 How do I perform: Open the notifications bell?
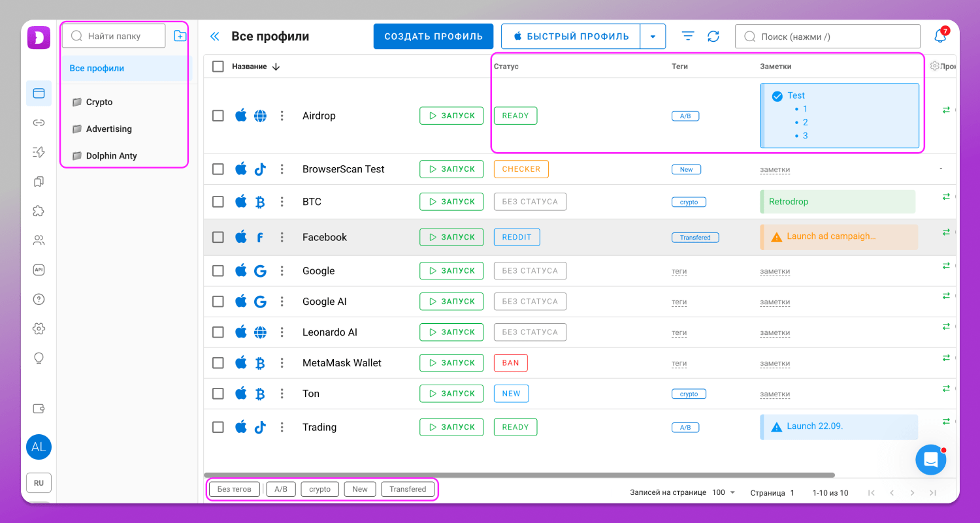(940, 37)
